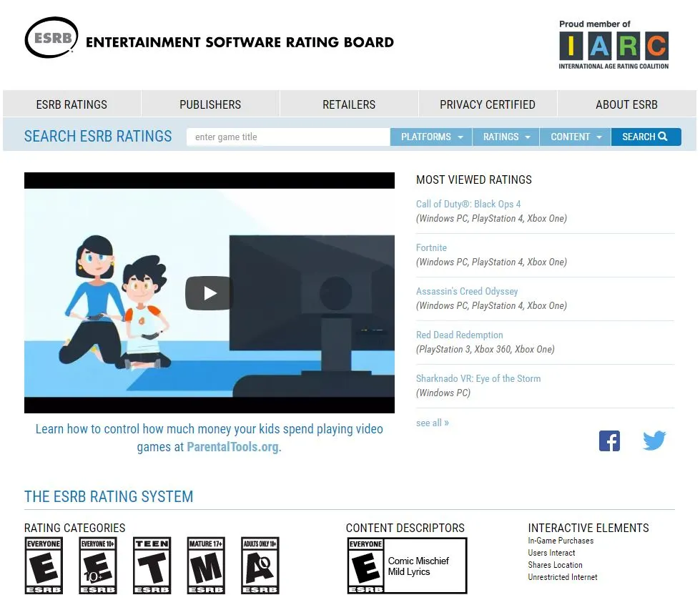The height and width of the screenshot is (610, 700).
Task: Select the Mature 17+ rating icon
Action: click(206, 565)
